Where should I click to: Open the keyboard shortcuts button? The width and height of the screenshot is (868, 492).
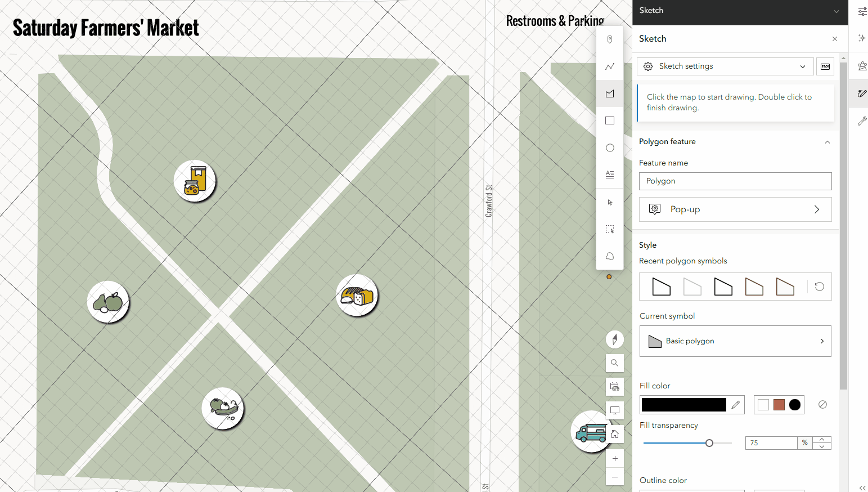point(825,66)
